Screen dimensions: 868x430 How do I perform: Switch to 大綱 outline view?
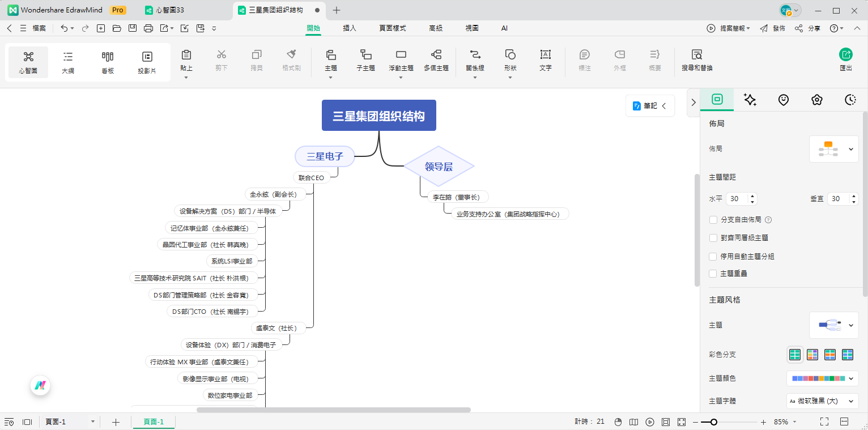(68, 62)
